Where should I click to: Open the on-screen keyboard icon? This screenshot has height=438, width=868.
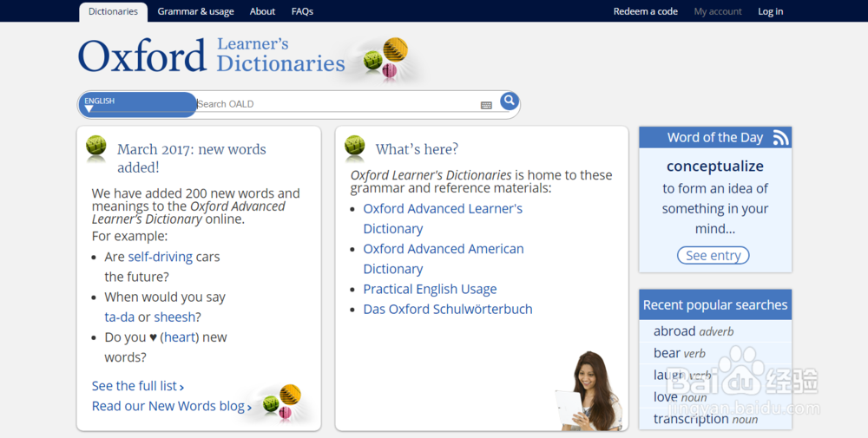click(486, 105)
